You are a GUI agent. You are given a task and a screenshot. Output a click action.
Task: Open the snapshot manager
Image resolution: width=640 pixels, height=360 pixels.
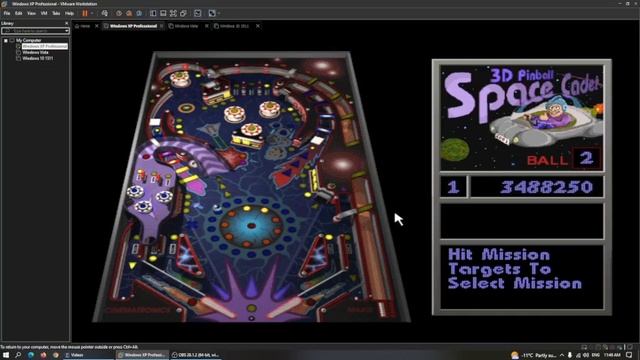pos(139,13)
